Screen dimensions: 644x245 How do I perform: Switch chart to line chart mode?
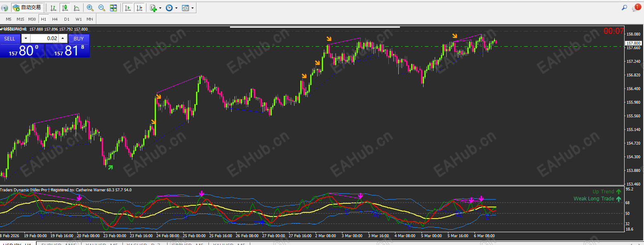[x=77, y=7]
